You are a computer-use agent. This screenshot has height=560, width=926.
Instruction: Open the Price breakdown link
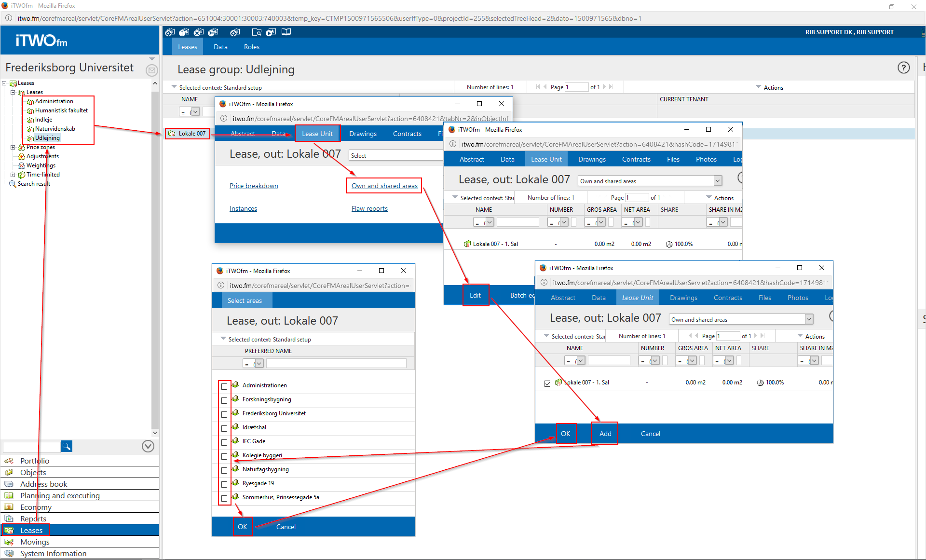click(x=254, y=186)
